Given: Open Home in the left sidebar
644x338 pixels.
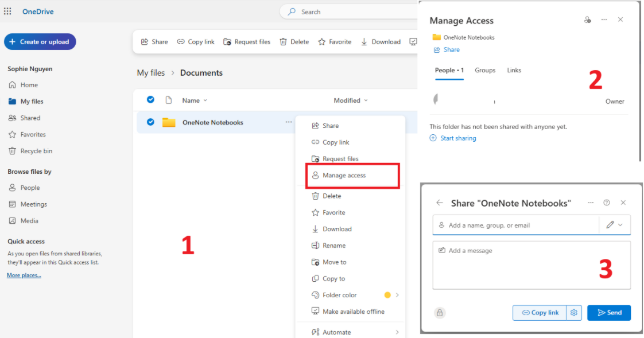Looking at the screenshot, I should (x=24, y=84).
